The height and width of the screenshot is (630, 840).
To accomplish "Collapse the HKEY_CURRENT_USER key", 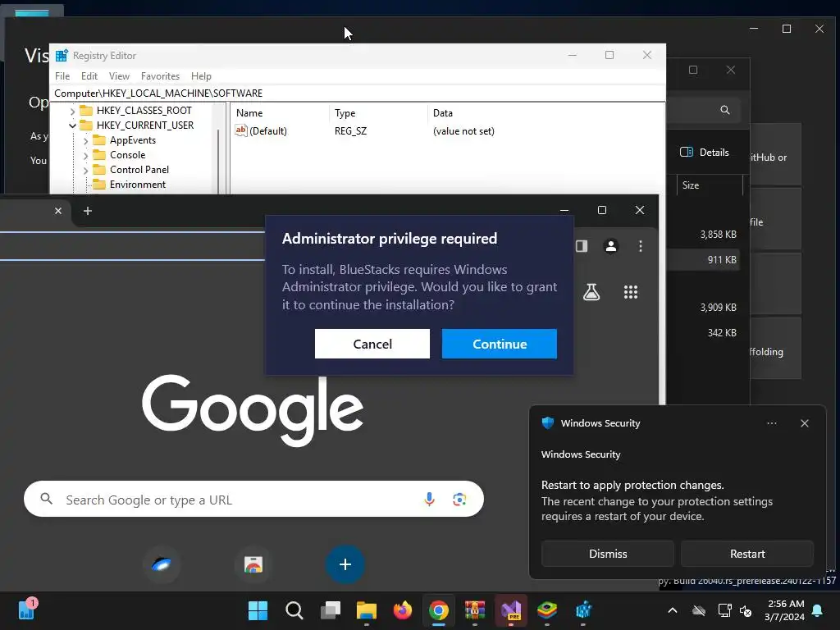I will [x=72, y=126].
